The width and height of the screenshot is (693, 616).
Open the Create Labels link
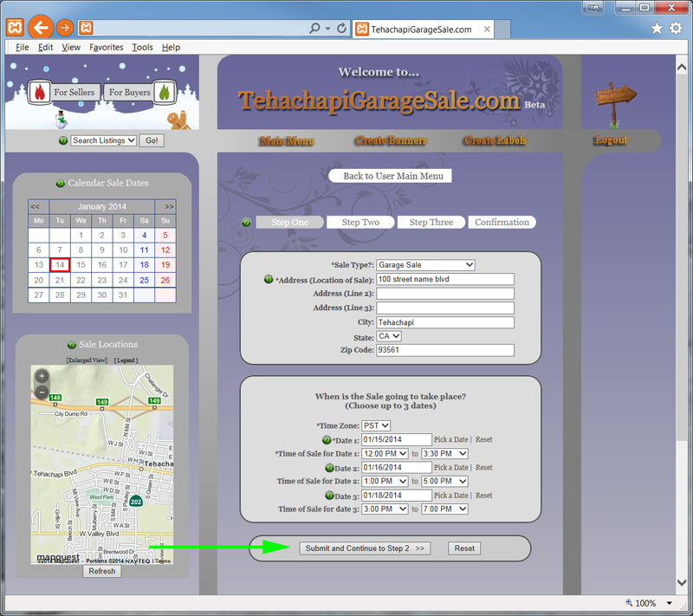pyautogui.click(x=495, y=140)
